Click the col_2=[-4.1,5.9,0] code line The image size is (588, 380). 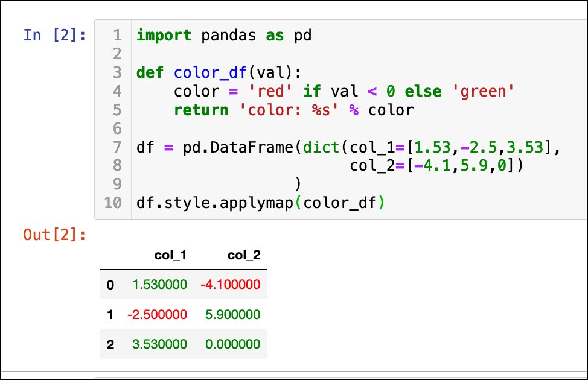tap(436, 166)
